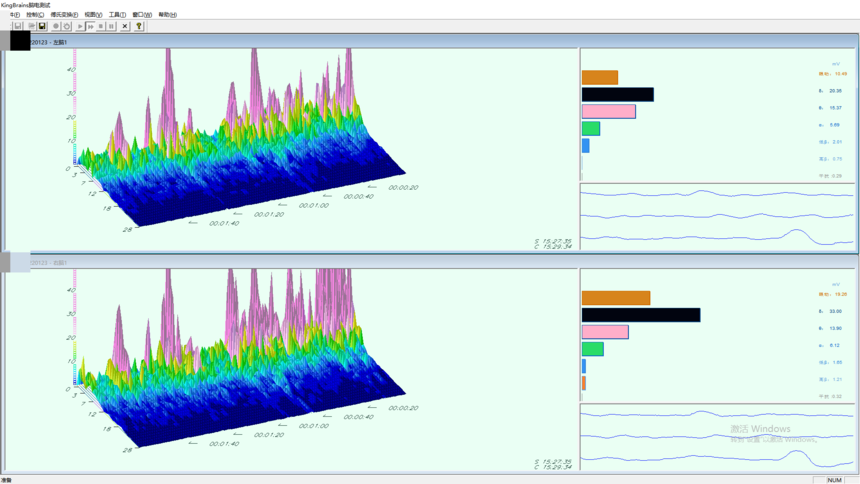
Task: Click the 20.36 value in left-brain panel
Action: tap(835, 91)
